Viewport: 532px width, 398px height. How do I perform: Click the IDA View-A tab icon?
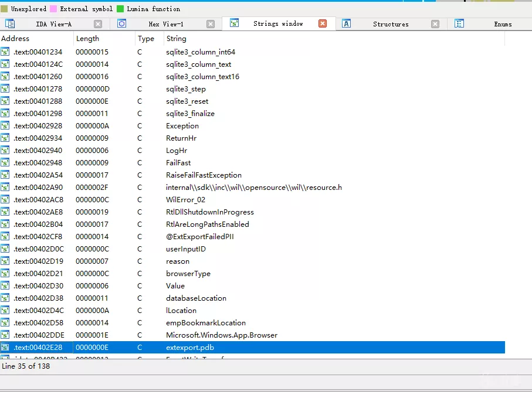click(10, 24)
